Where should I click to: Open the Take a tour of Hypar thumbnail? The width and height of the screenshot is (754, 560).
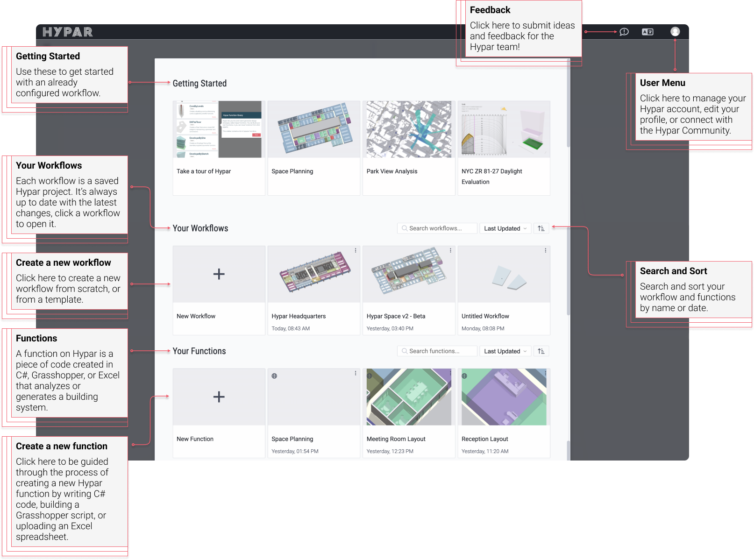click(219, 129)
